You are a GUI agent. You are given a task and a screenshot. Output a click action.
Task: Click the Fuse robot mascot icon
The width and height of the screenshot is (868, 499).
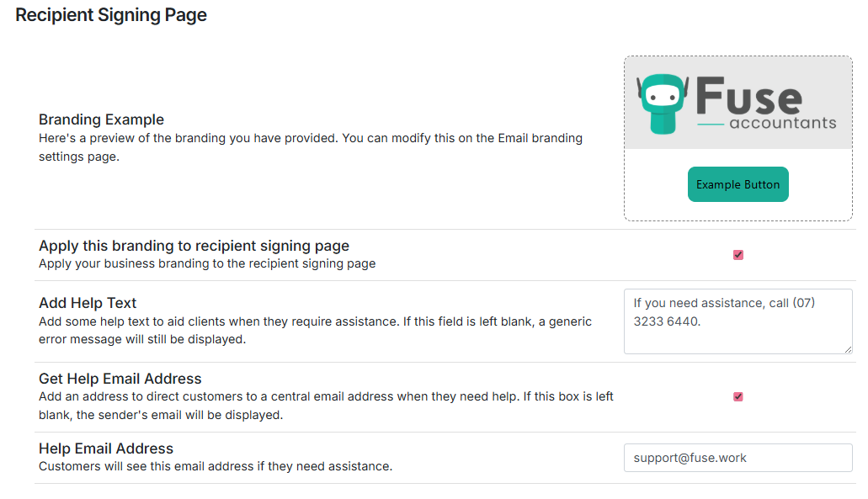(x=663, y=104)
